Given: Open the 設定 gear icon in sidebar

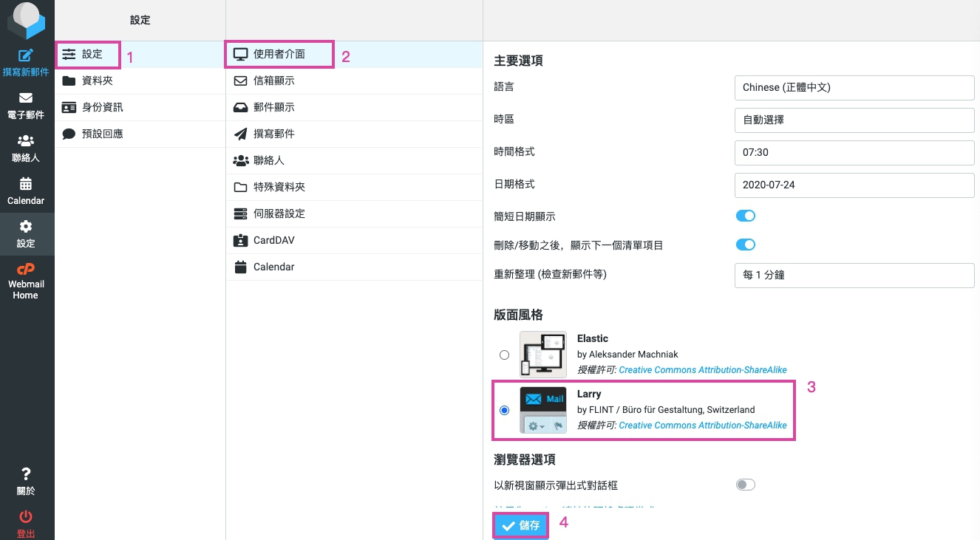Looking at the screenshot, I should pyautogui.click(x=26, y=227).
